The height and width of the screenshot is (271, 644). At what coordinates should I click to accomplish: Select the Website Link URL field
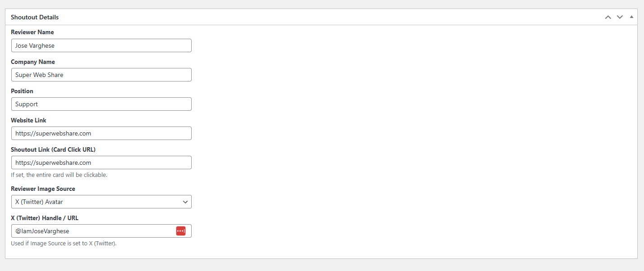click(101, 133)
